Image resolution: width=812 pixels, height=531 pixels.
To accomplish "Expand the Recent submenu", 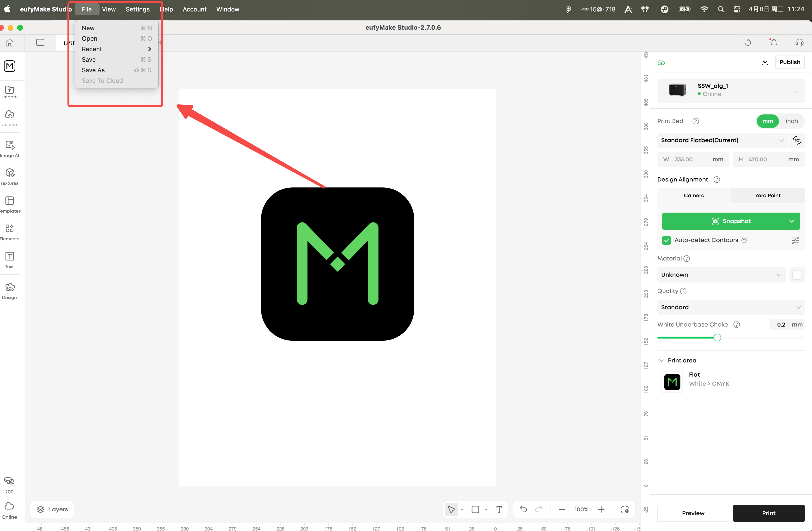I will point(116,49).
